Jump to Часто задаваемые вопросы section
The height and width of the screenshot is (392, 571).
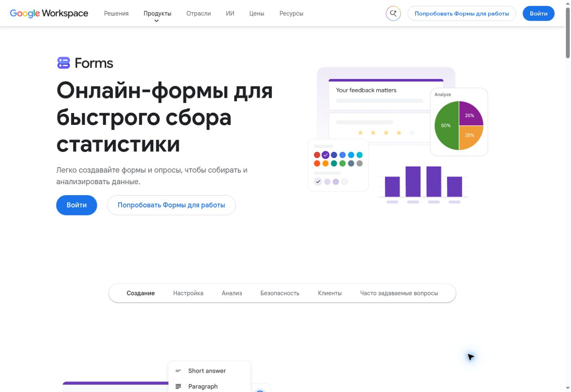399,293
